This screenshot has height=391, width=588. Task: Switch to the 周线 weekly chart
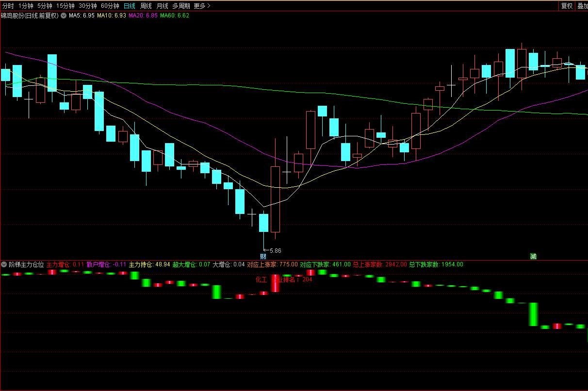tap(146, 6)
